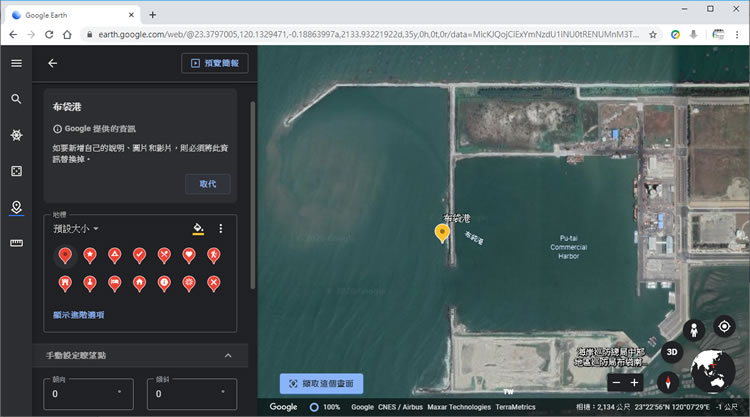Screen dimensions: 750x417
Task: Go back with the panel back arrow
Action: (x=53, y=63)
